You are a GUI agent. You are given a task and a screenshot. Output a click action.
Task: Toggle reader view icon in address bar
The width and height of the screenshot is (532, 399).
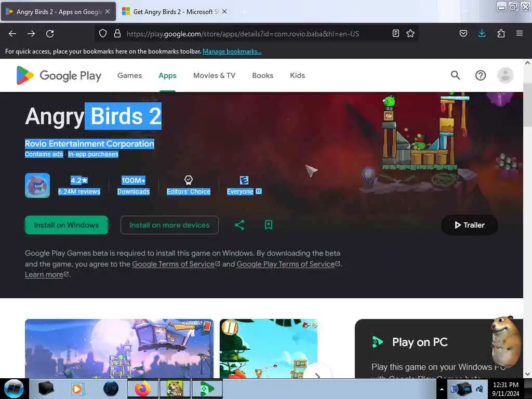tap(395, 33)
